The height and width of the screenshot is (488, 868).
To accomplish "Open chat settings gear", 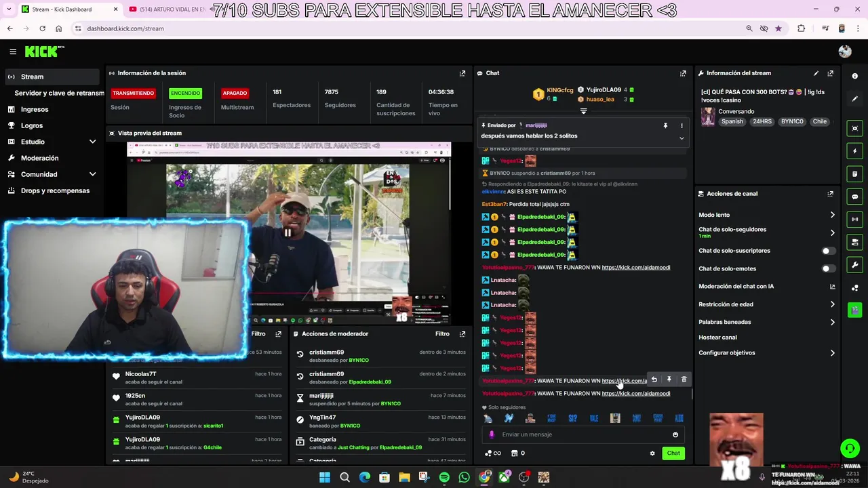I will pyautogui.click(x=652, y=453).
